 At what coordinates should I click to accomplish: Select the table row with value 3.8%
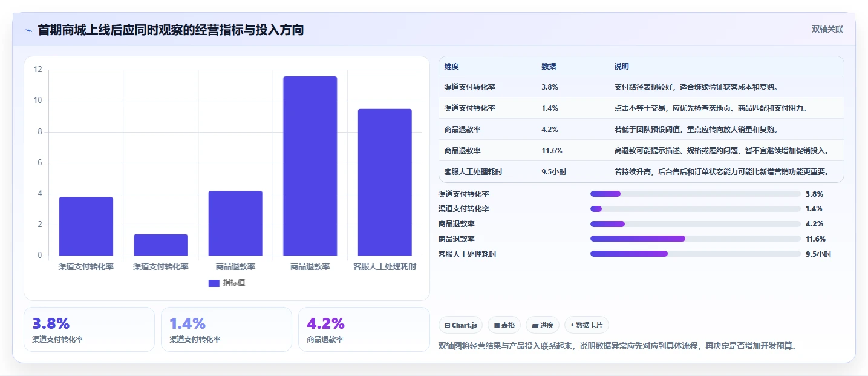(x=641, y=87)
